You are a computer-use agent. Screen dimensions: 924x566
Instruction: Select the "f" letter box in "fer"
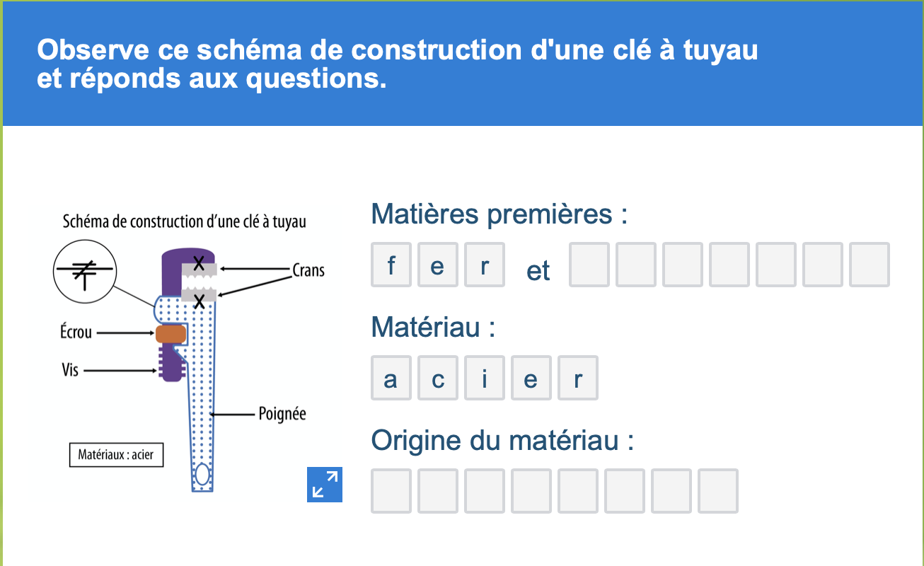coord(391,265)
